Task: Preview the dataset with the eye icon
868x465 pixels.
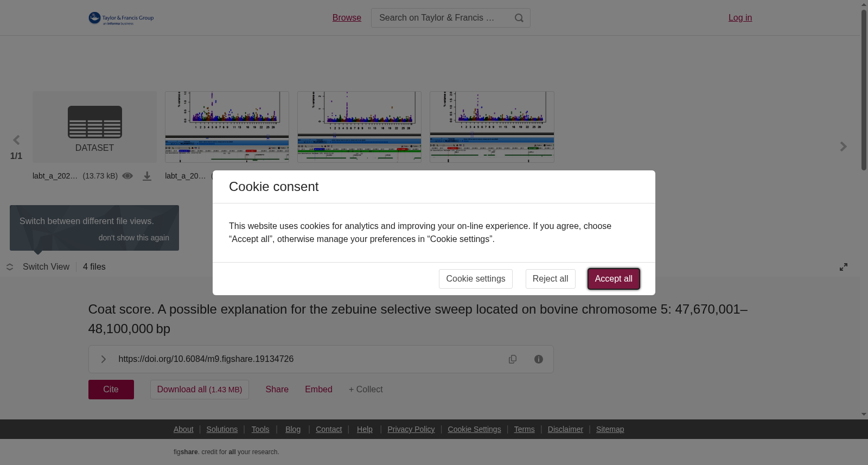Action: click(x=127, y=176)
